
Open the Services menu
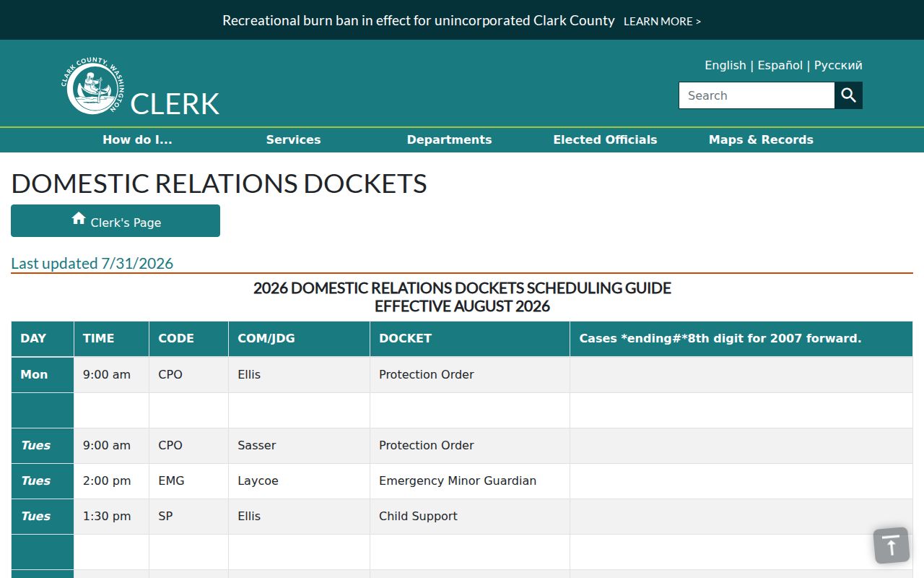pyautogui.click(x=293, y=140)
